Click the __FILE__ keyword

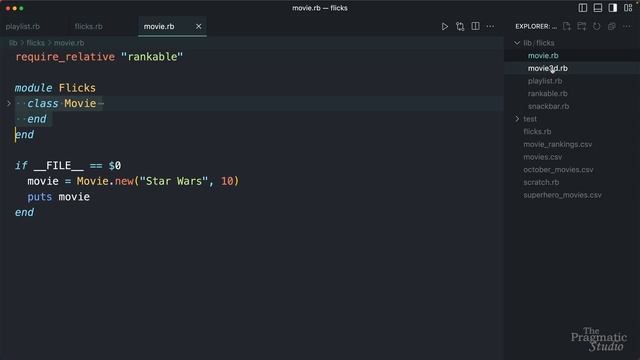(58, 165)
